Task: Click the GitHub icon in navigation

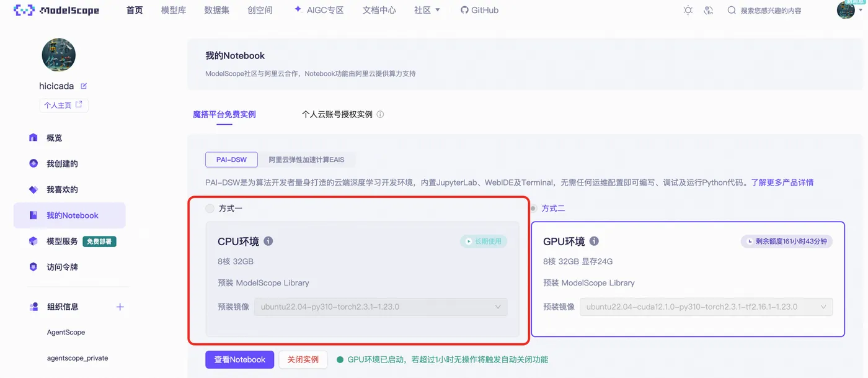Action: pos(464,10)
